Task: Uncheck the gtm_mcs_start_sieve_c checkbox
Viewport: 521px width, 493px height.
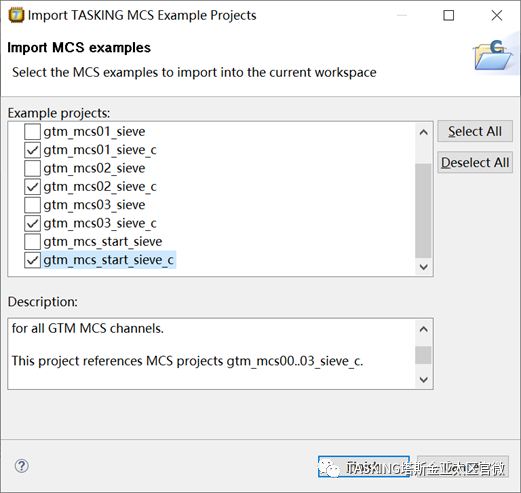Action: coord(32,260)
